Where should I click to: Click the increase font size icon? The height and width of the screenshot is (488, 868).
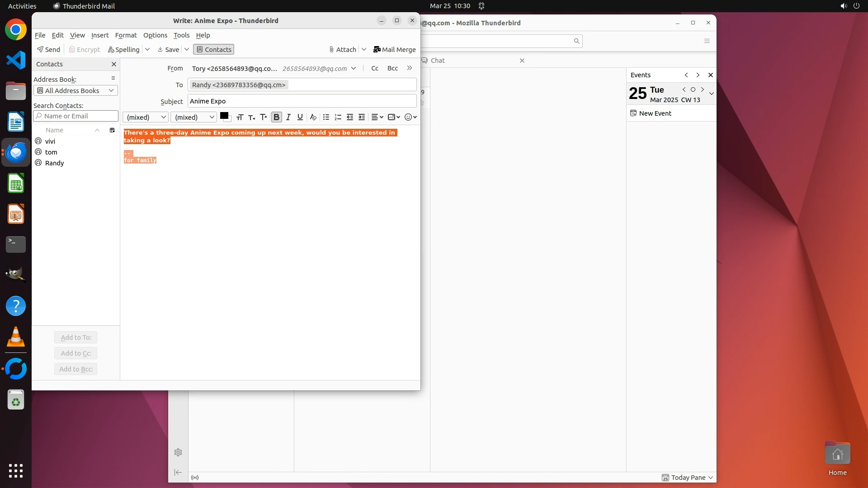click(264, 117)
